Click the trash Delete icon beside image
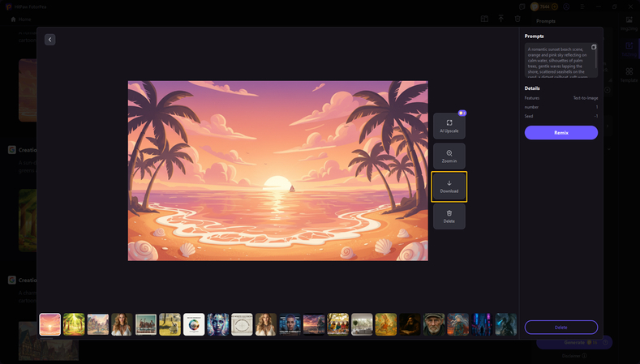The width and height of the screenshot is (640, 364). click(449, 216)
